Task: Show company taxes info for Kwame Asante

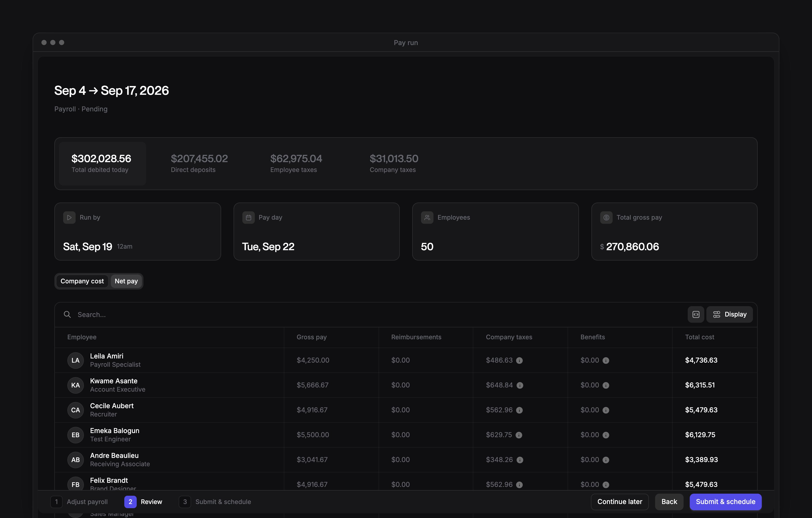Action: [x=520, y=385]
